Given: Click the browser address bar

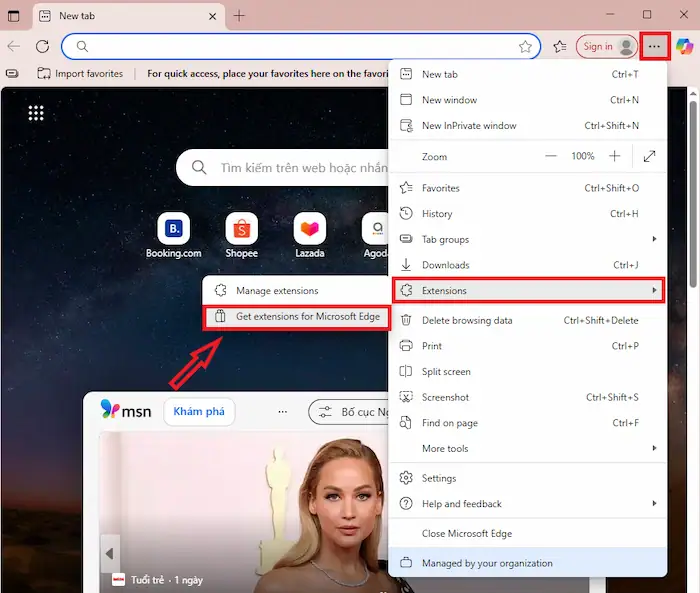Looking at the screenshot, I should click(300, 46).
